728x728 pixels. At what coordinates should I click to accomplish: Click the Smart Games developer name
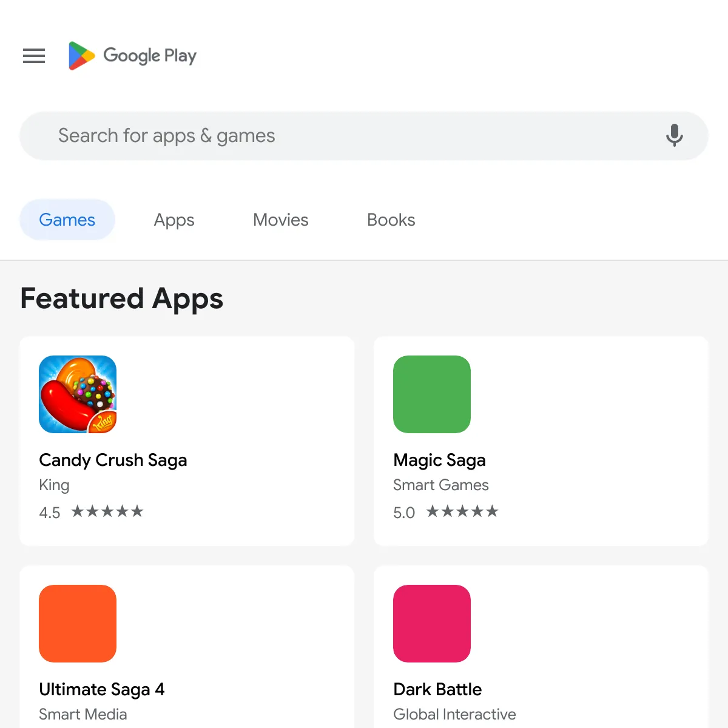click(x=441, y=485)
